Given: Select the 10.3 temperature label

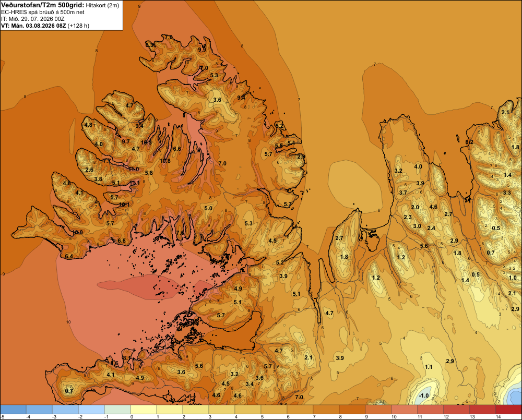Looking at the screenshot, I should tap(146, 142).
